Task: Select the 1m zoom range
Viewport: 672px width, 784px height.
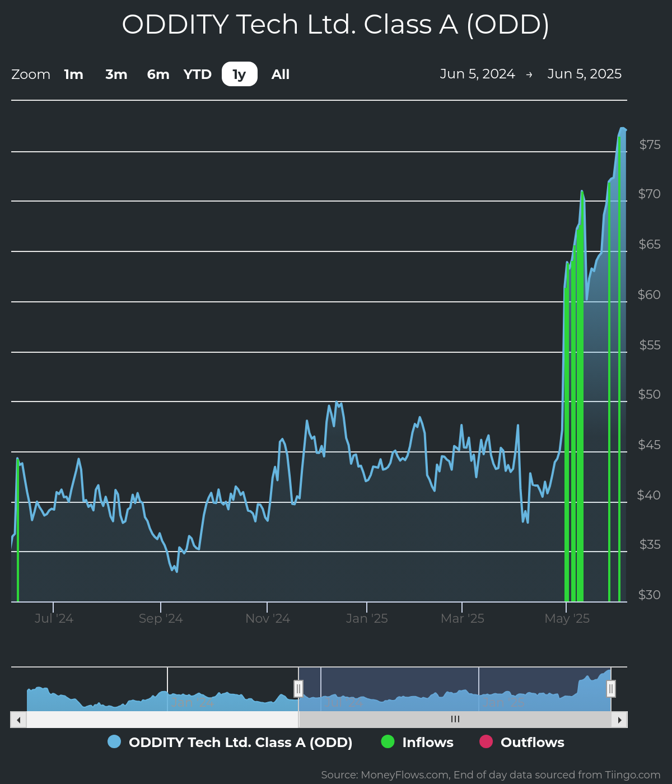Action: coord(73,74)
